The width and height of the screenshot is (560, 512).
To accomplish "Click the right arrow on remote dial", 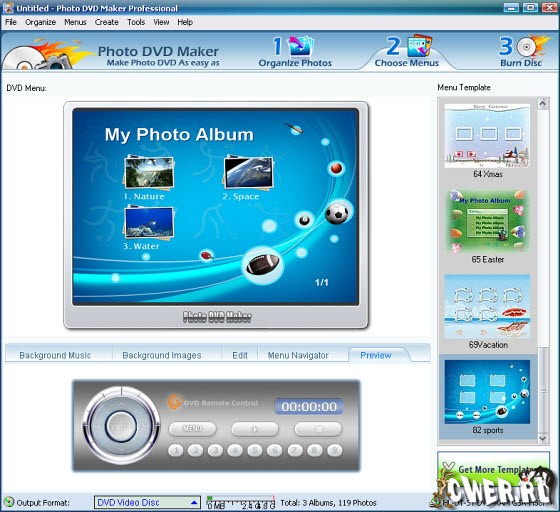I will (144, 427).
